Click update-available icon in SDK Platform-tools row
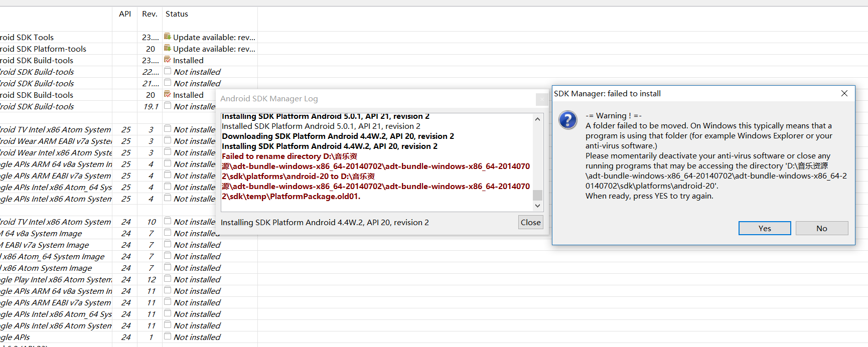This screenshot has height=347, width=868. (x=168, y=48)
